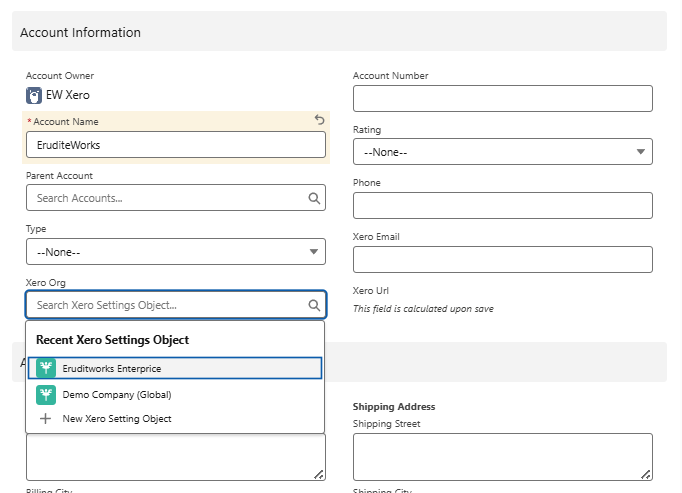Click the Account Owner label
This screenshot has width=682, height=493.
point(60,76)
